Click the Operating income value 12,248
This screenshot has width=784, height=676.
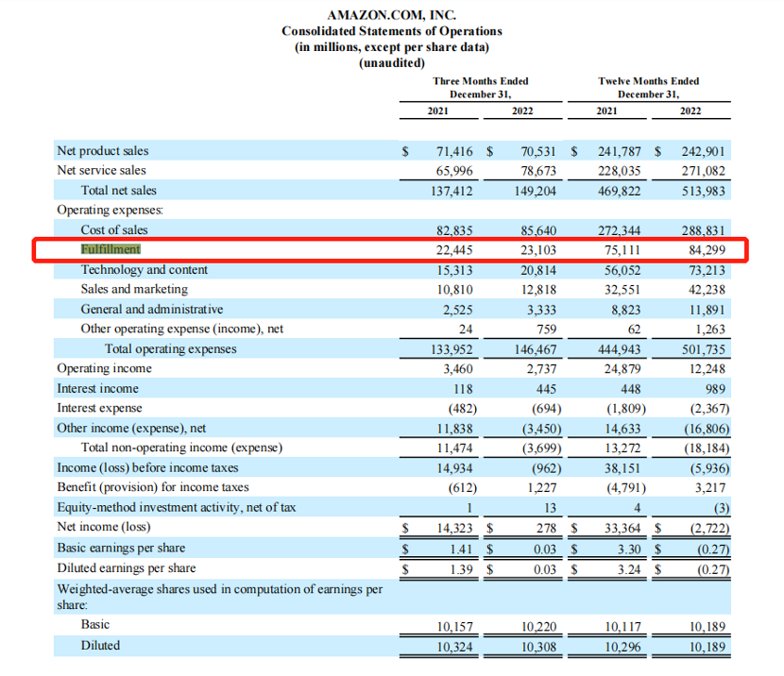point(707,369)
